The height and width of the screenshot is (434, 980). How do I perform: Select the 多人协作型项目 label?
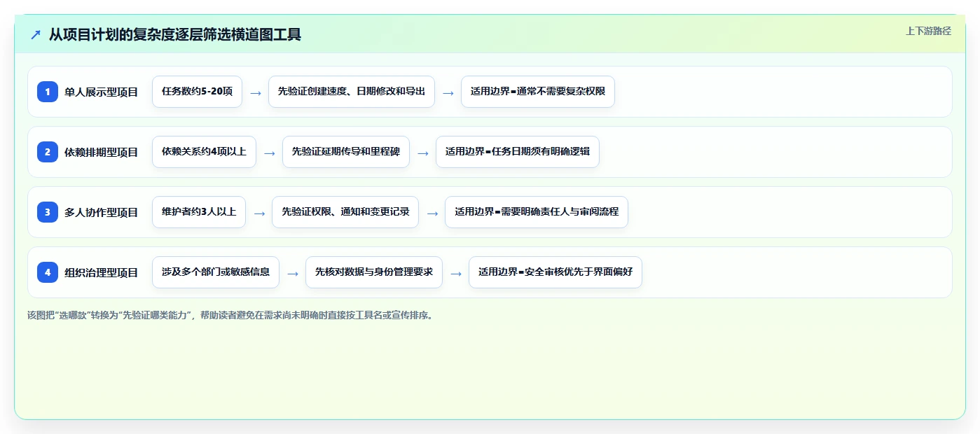coord(102,212)
